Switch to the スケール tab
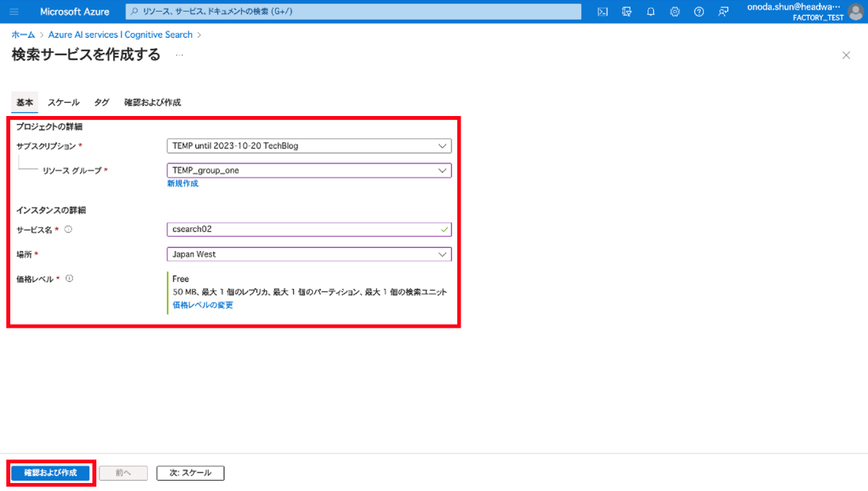Image resolution: width=868 pixels, height=491 pixels. pyautogui.click(x=63, y=103)
